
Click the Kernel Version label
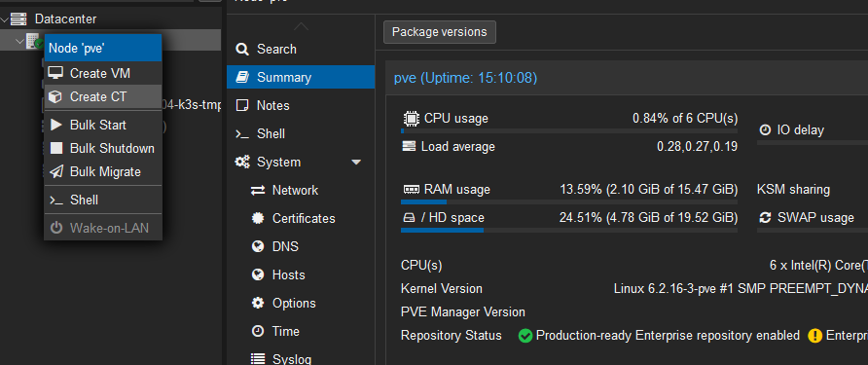point(441,289)
